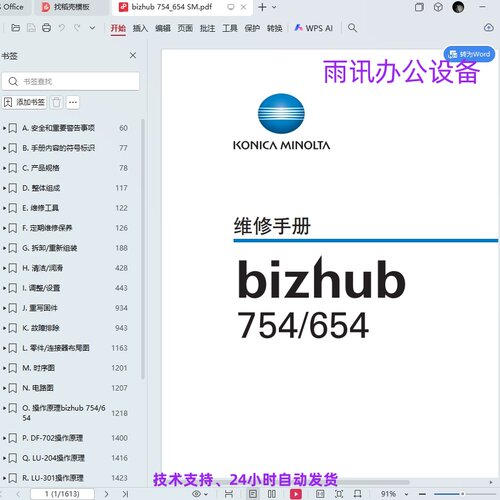
Task: Open the dropdown arrow next to new tab
Action: (274, 7)
